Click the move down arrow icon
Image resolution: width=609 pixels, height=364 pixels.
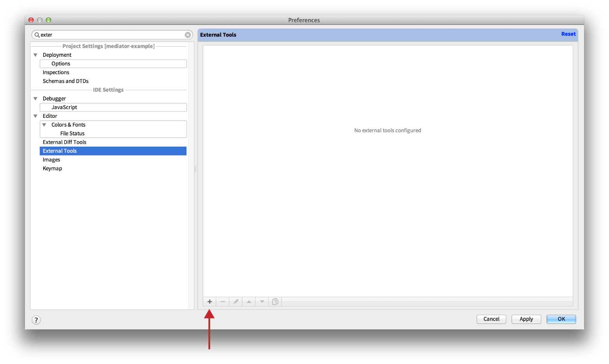[262, 302]
